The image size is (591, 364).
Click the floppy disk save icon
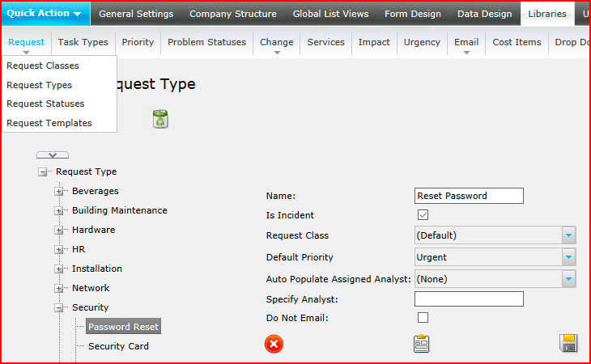pyautogui.click(x=568, y=343)
